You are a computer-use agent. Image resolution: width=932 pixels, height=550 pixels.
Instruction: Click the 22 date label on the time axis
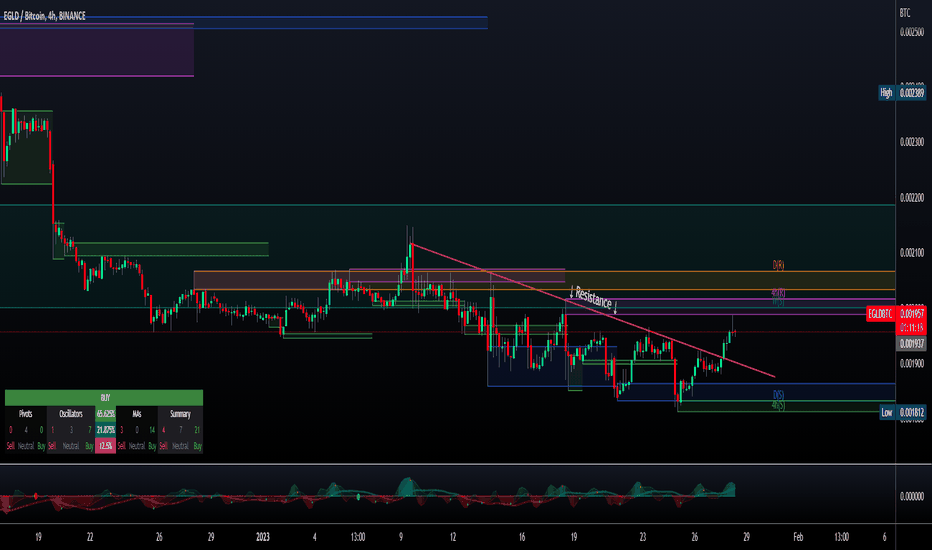(x=90, y=537)
